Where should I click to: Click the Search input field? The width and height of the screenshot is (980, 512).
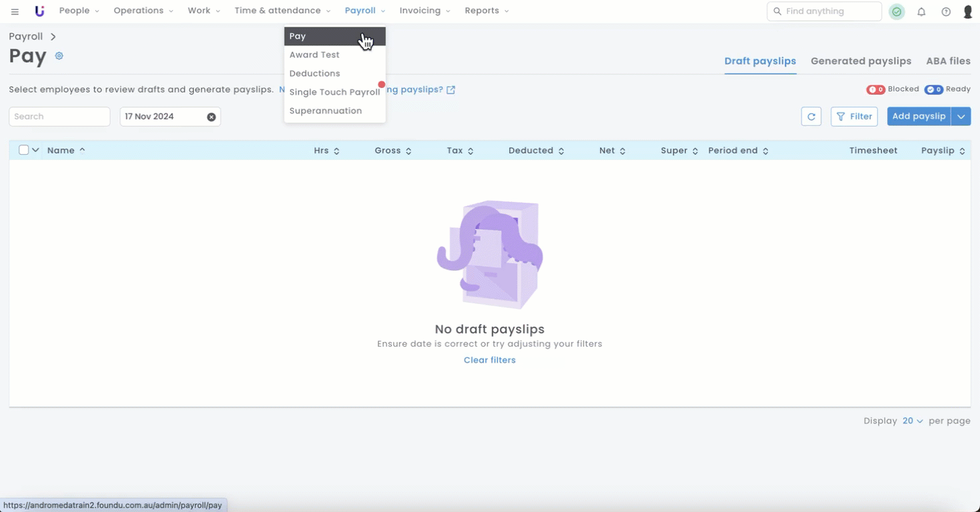point(59,117)
